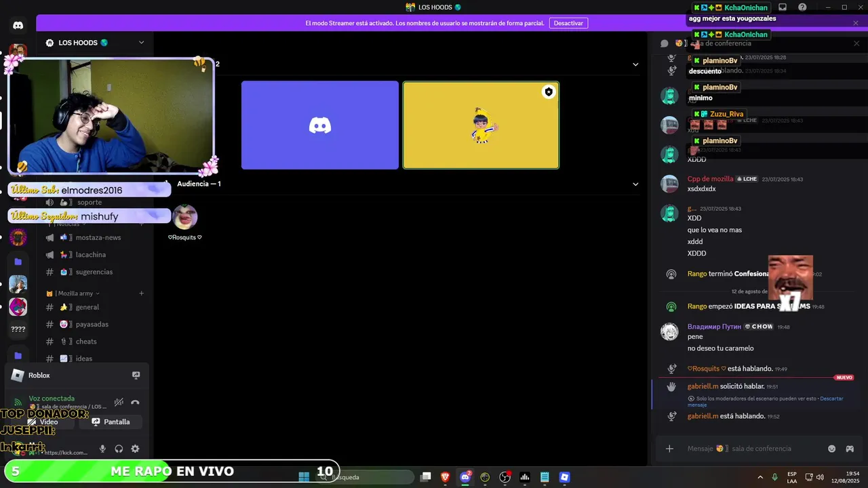Open Discord taskbar icon with badge
Screen dimensions: 868x488
tap(466, 477)
